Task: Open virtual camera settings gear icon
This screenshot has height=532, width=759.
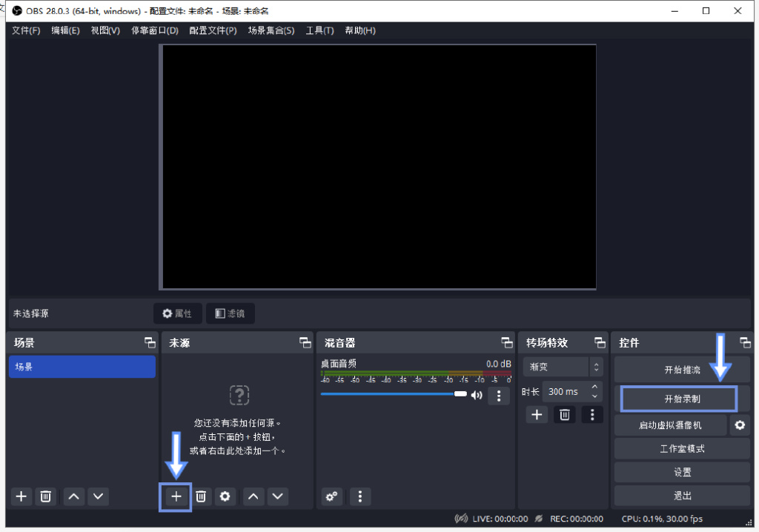Action: pyautogui.click(x=739, y=425)
